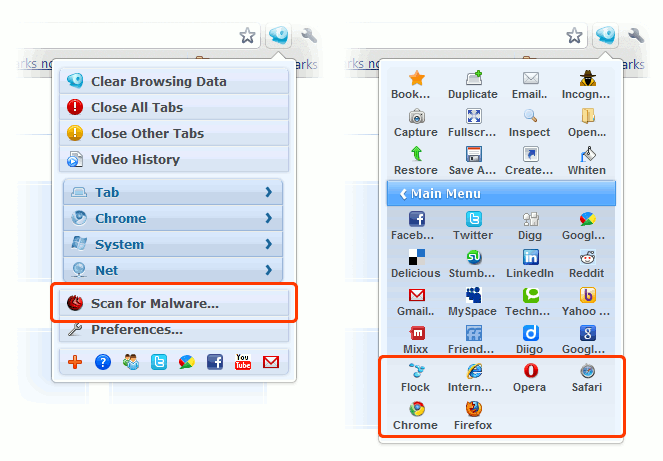This screenshot has height=461, width=663.
Task: Click the Facebook icon in left bottom bar
Action: [x=215, y=362]
